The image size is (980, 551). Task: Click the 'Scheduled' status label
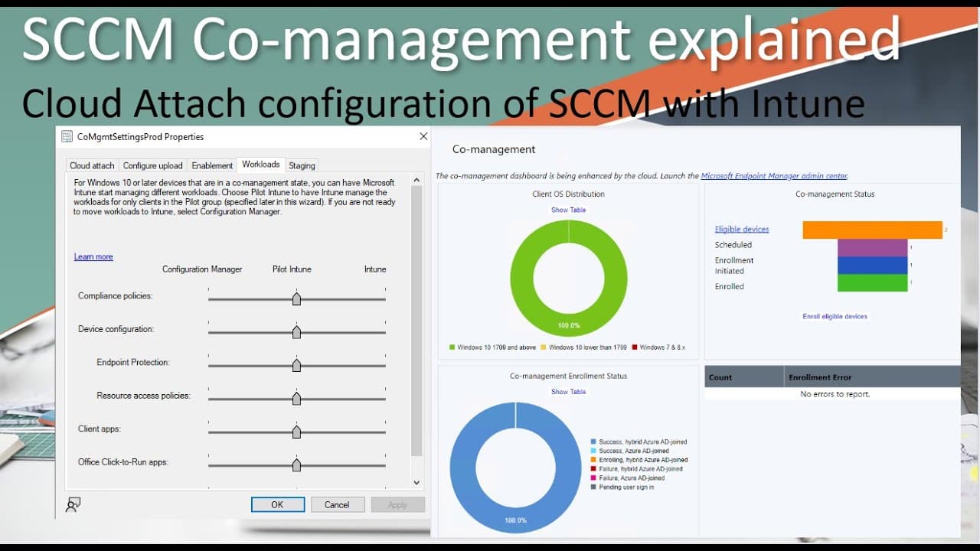click(733, 245)
